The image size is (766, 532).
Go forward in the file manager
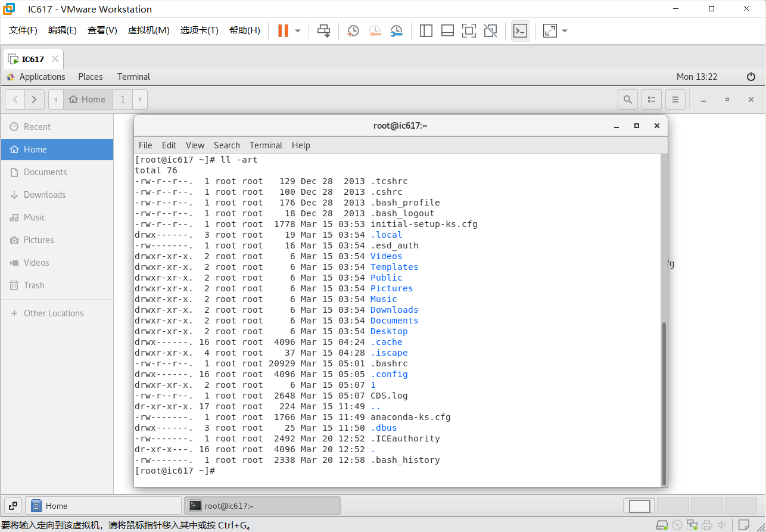pos(35,99)
